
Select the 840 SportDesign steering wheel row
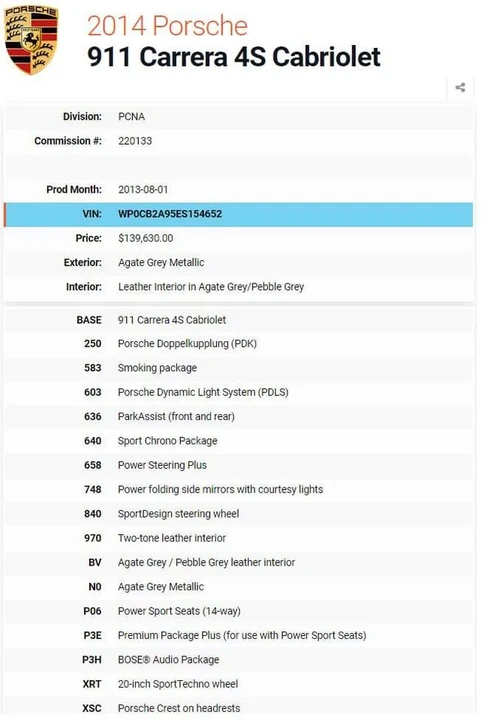click(239, 514)
